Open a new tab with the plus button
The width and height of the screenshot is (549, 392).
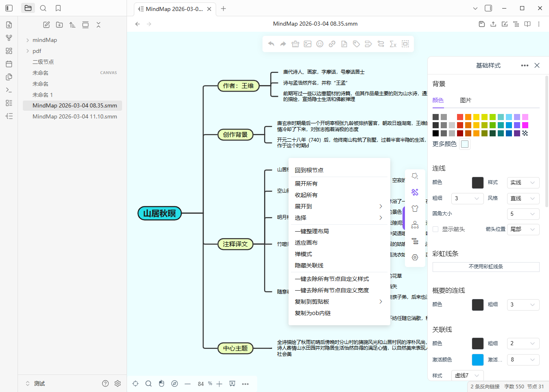[x=223, y=9]
